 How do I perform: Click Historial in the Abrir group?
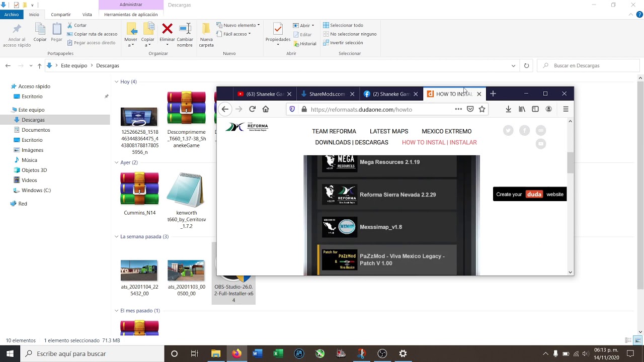(304, 44)
